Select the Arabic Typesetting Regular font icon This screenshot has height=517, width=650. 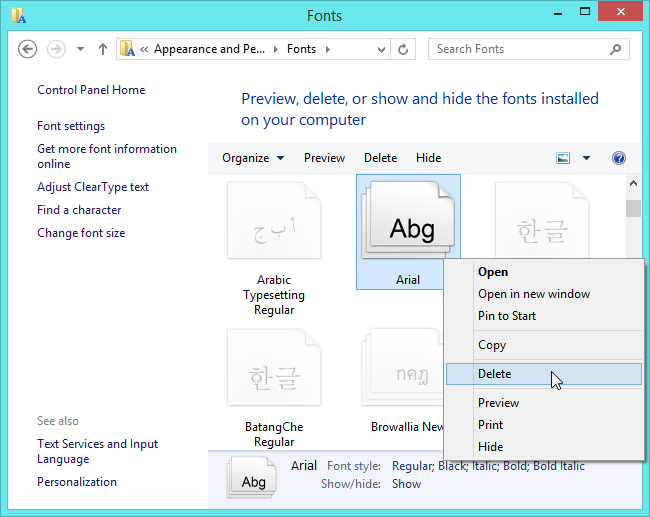[274, 224]
